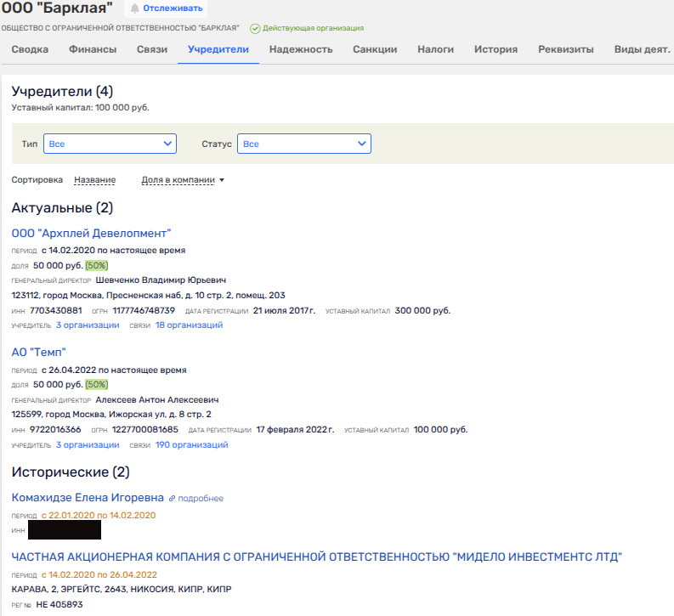Open Комахидзе Елена Игоревна profile
The image size is (674, 616).
(x=88, y=497)
